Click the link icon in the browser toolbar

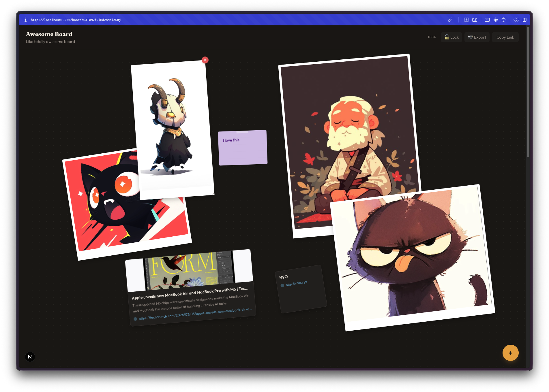(450, 20)
